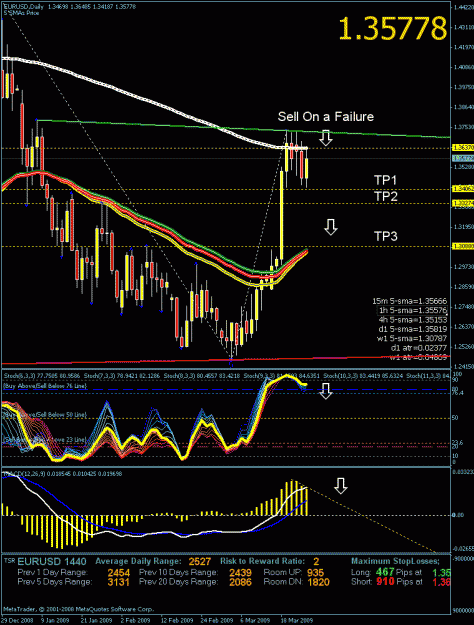Click the Risk to Reward Ratio value 2
Screen dimensions: 474x625
tap(316, 562)
